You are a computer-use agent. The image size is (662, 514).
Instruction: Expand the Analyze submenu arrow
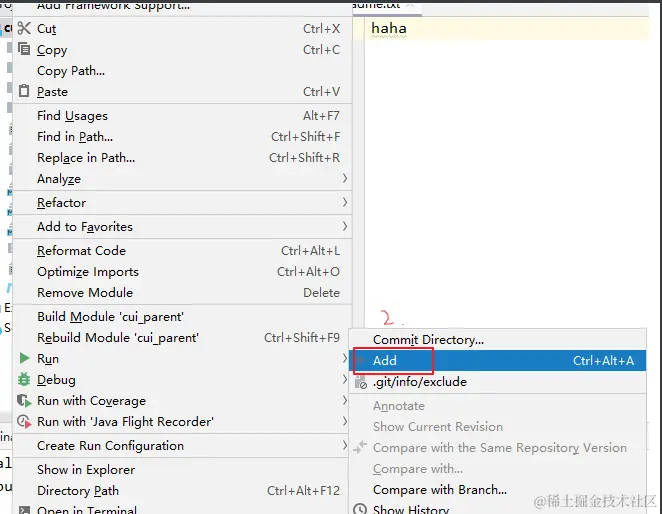[345, 178]
